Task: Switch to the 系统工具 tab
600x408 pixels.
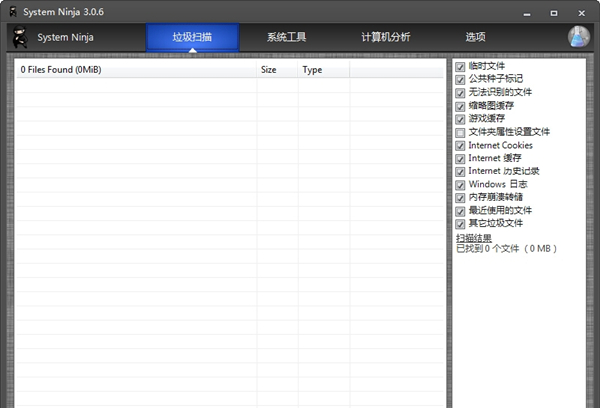Action: click(287, 37)
